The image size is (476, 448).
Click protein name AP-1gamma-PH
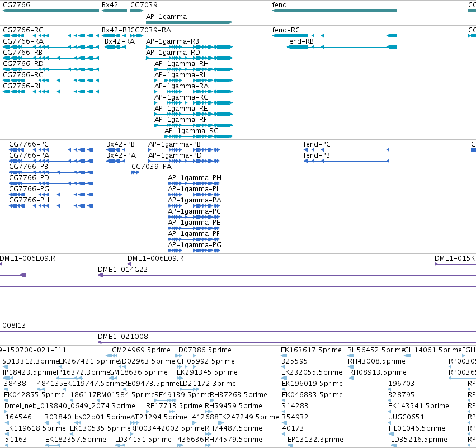(x=195, y=178)
